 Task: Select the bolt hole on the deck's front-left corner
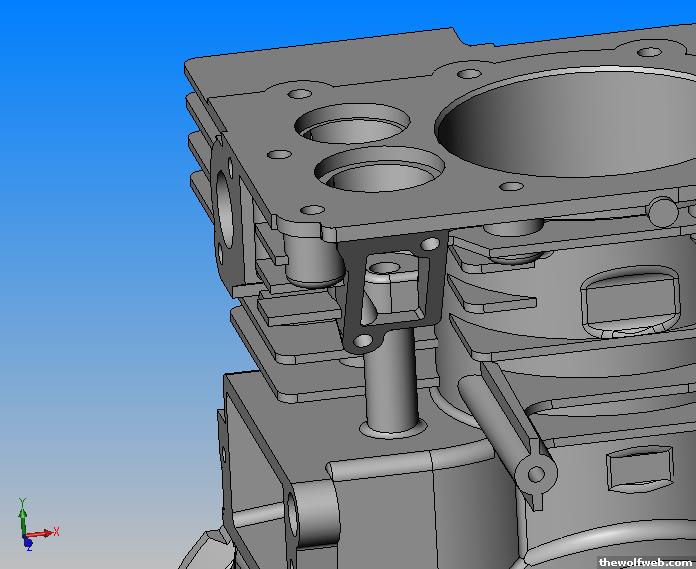pos(312,209)
